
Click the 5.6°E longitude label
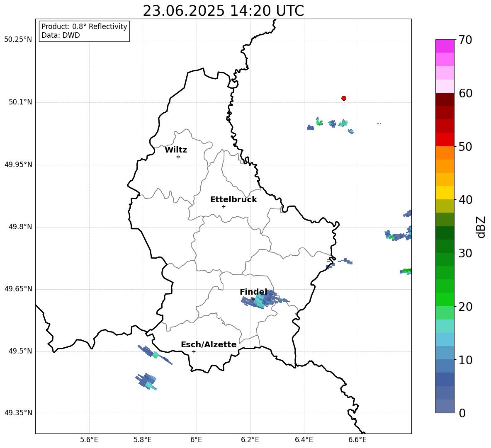(89, 440)
